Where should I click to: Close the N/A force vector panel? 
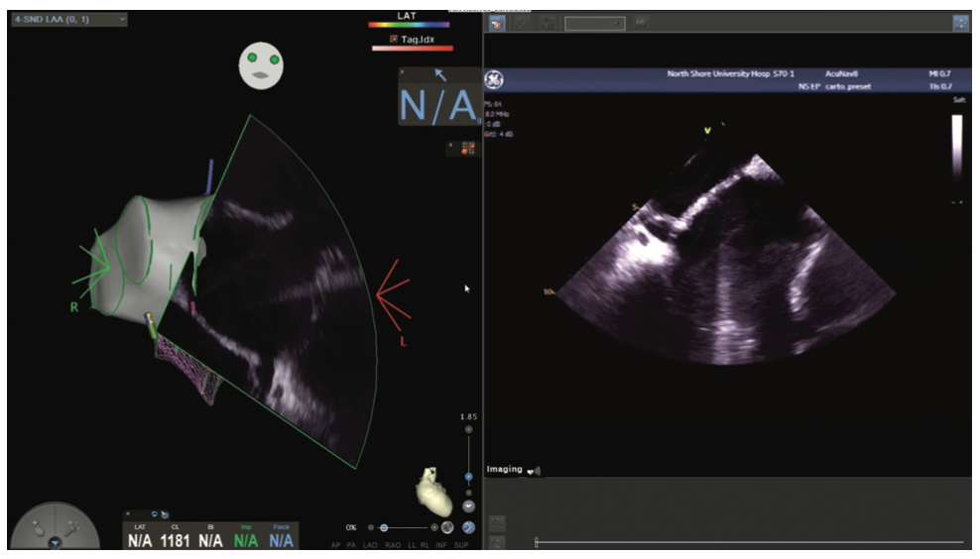click(x=402, y=72)
